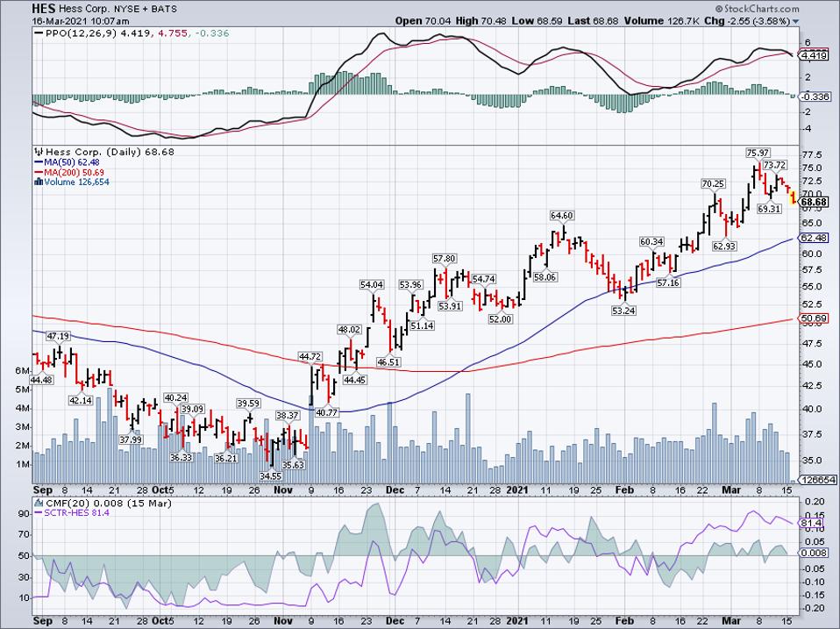This screenshot has height=629, width=840.
Task: Click the Open 70.04 quote value in header
Action: click(424, 21)
